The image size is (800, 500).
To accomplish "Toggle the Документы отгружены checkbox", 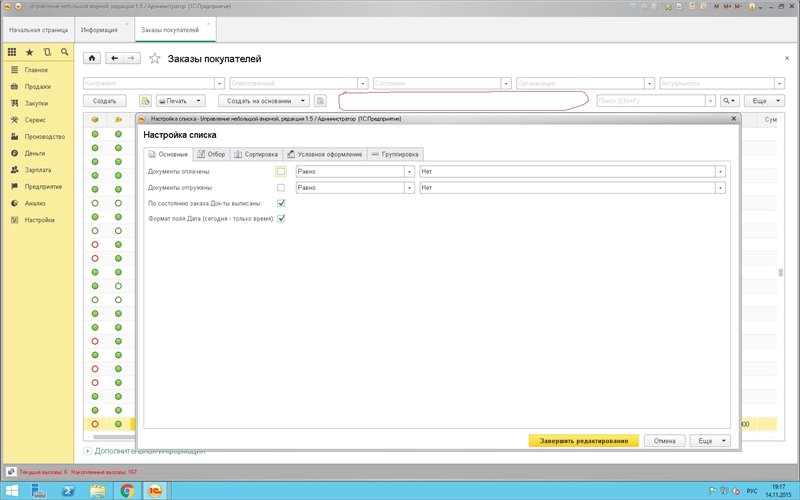I will tap(281, 187).
